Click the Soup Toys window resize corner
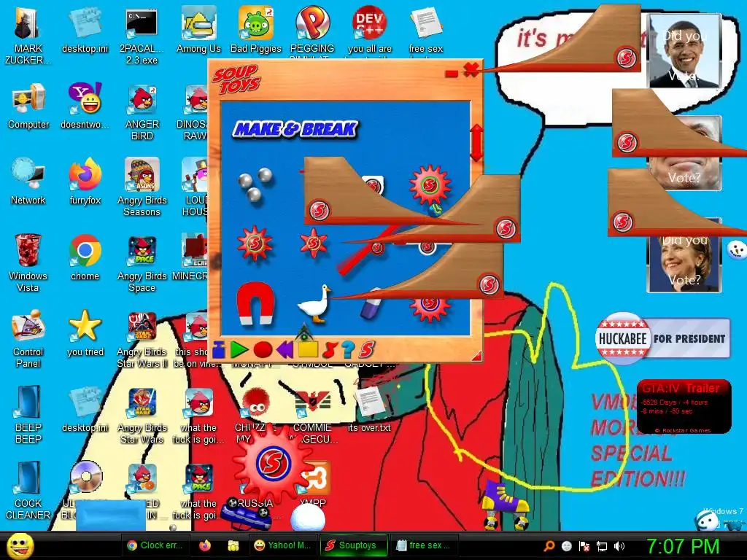The image size is (747, 560). tap(476, 356)
